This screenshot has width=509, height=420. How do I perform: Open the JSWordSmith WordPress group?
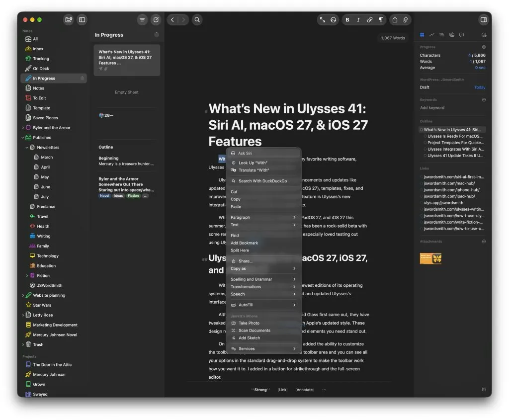coord(54,285)
